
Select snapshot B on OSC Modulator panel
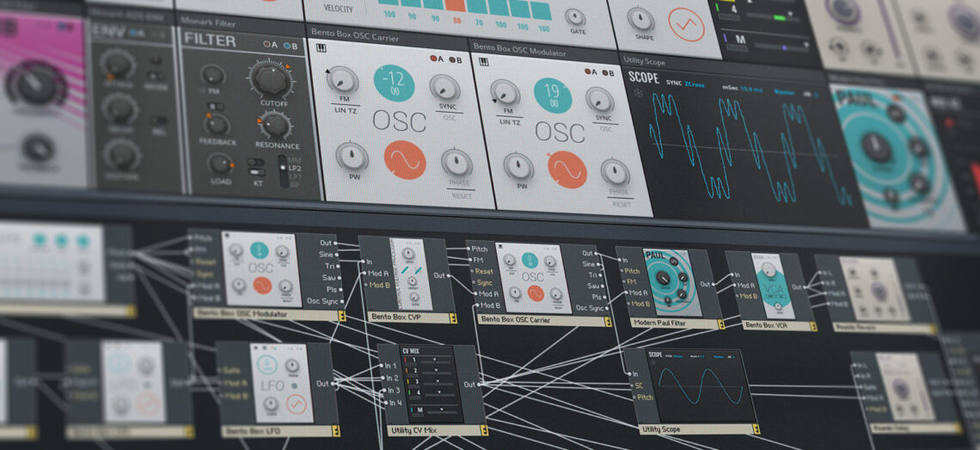608,72
